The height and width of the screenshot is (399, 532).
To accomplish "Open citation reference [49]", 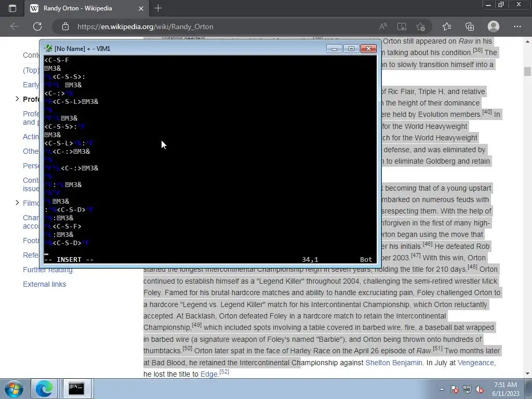I will pyautogui.click(x=197, y=325).
